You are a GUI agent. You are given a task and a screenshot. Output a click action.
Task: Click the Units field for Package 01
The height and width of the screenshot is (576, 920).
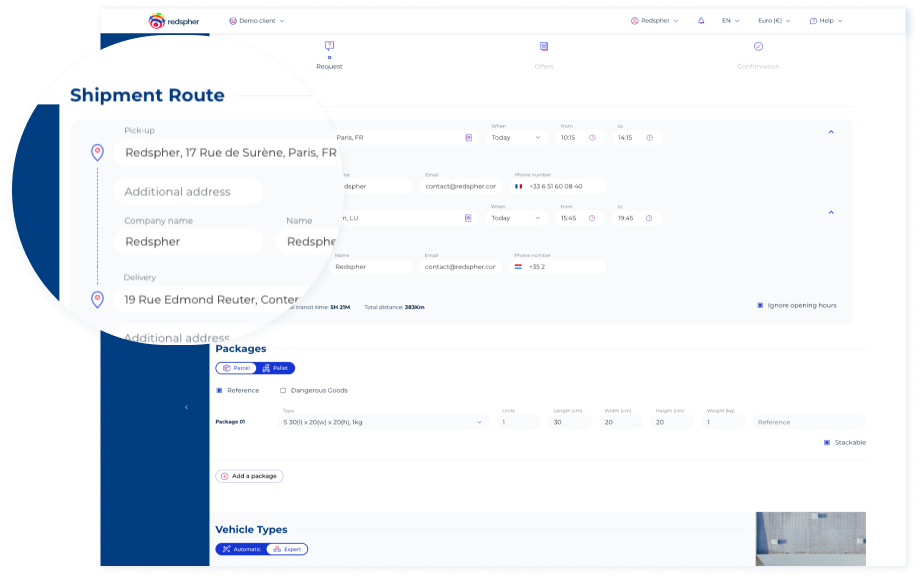point(519,422)
